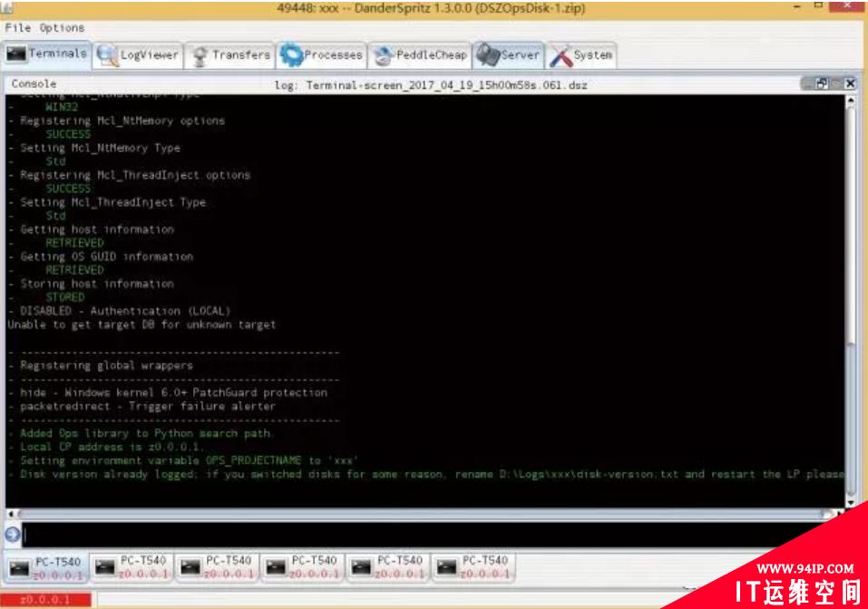Close the Console panel
Image resolution: width=868 pixels, height=609 pixels.
(850, 83)
